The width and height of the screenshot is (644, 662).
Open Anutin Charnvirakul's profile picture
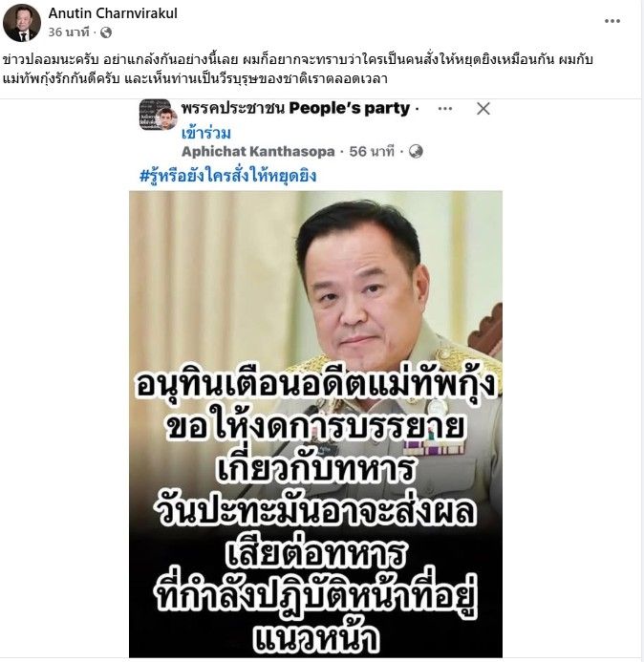22,24
